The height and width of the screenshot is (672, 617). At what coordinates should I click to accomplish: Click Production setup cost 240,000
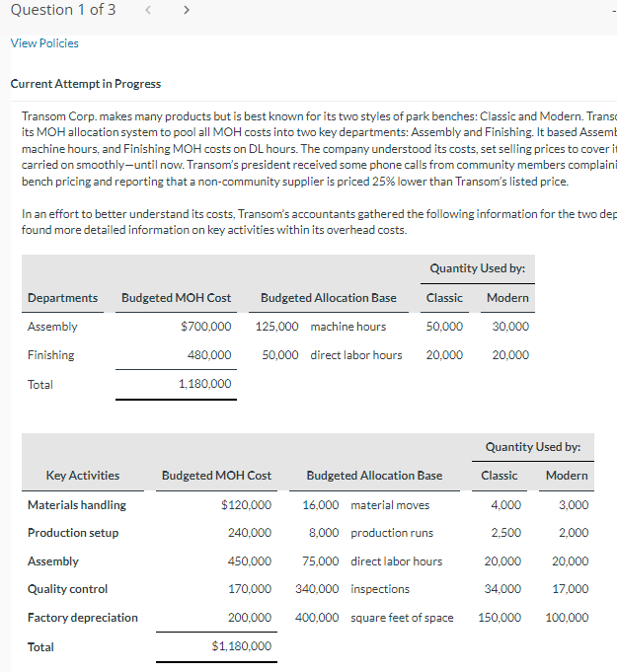point(250,533)
